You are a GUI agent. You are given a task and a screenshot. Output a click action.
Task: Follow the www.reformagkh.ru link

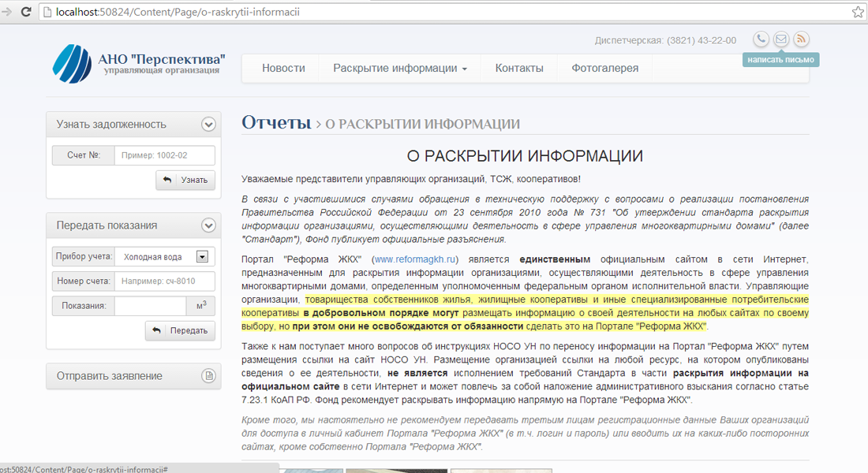tap(415, 259)
